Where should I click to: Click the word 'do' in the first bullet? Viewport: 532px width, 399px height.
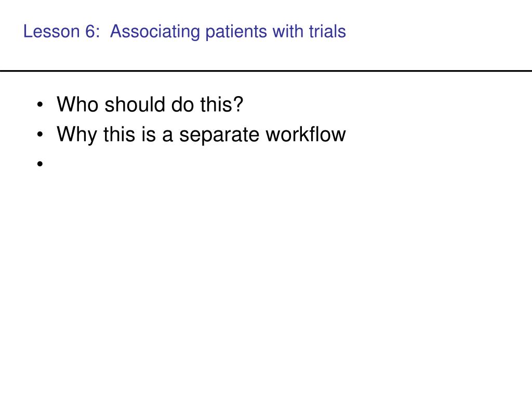[x=183, y=104]
